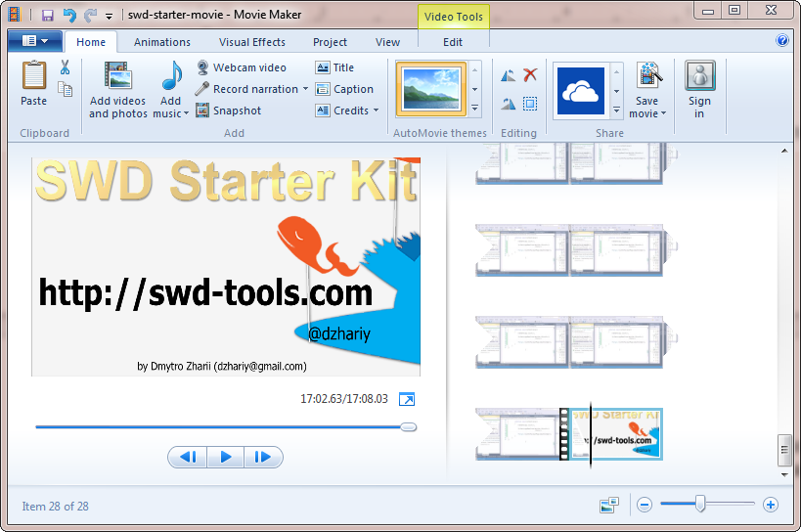801x532 pixels.
Task: Click the preview monitor image
Action: 226,267
